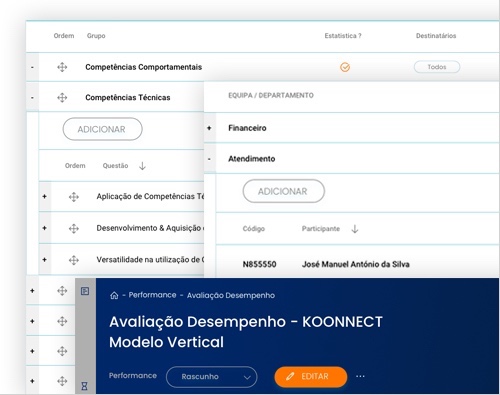500x395 pixels.
Task: Open the three-dots more options menu
Action: coord(360,376)
